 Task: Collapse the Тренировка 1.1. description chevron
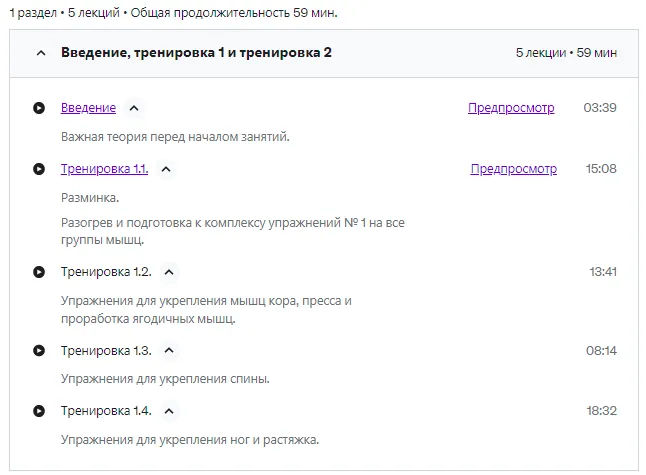pyautogui.click(x=166, y=169)
